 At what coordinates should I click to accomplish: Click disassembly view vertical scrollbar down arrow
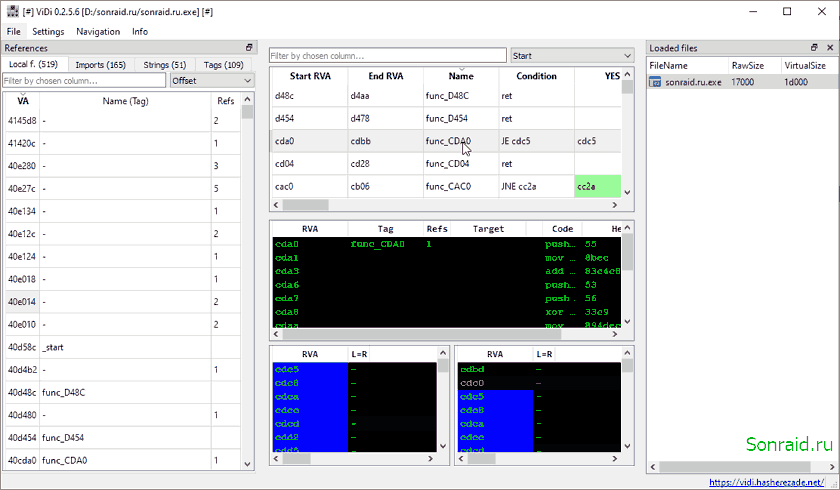point(627,321)
